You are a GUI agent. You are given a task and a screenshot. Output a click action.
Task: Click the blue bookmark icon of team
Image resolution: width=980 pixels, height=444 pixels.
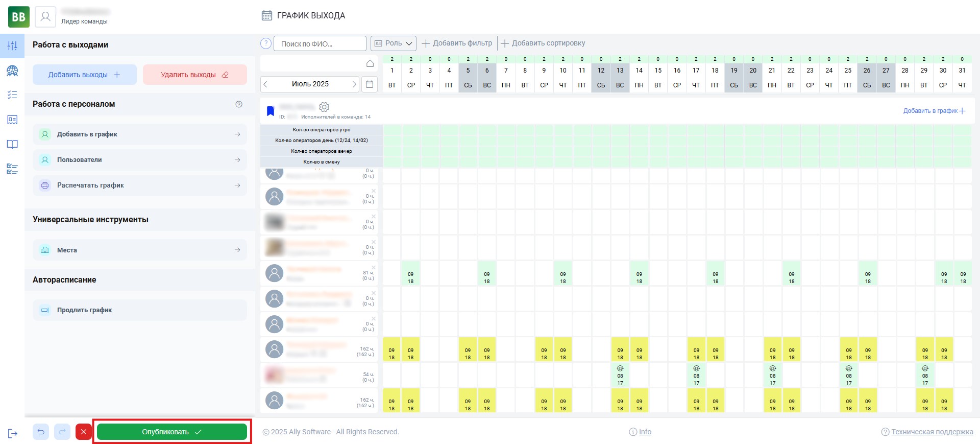271,111
